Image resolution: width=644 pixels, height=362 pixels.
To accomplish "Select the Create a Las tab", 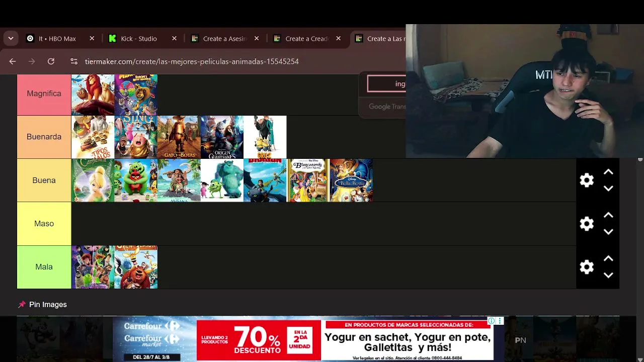I will (x=378, y=38).
